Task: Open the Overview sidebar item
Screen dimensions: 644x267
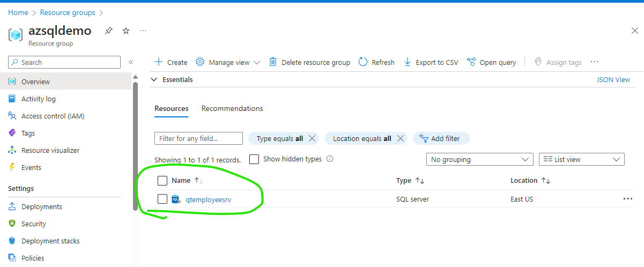Action: [x=65, y=81]
